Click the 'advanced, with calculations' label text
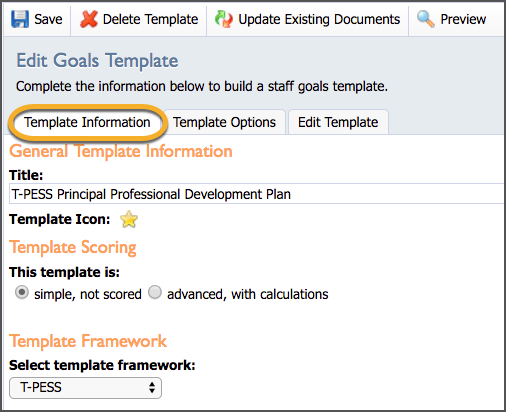 pos(248,294)
